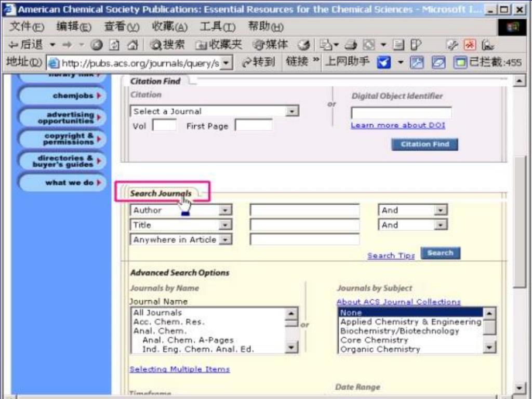Open the Search Tips link
532x399 pixels.
click(x=391, y=256)
